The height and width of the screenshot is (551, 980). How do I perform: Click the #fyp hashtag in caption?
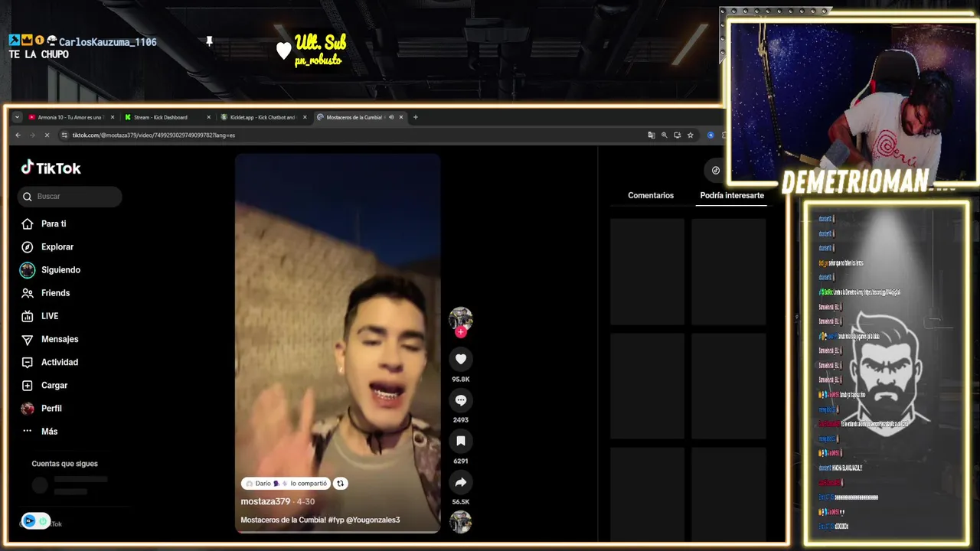point(336,520)
